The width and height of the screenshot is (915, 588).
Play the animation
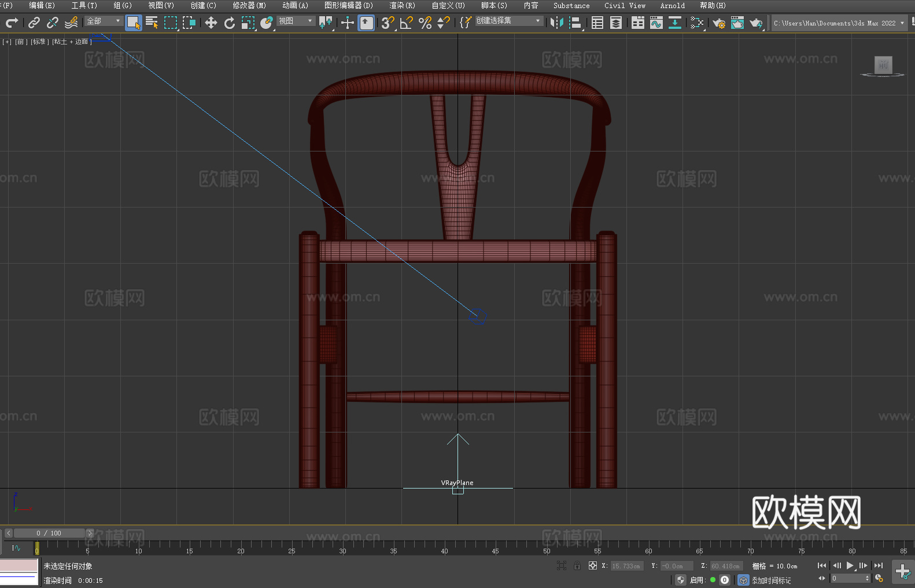850,565
